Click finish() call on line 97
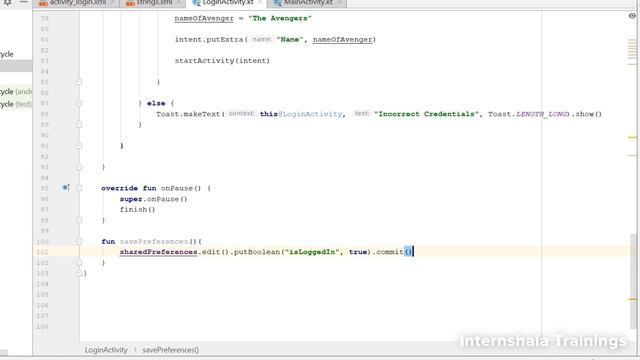The height and width of the screenshot is (360, 640). tap(138, 210)
